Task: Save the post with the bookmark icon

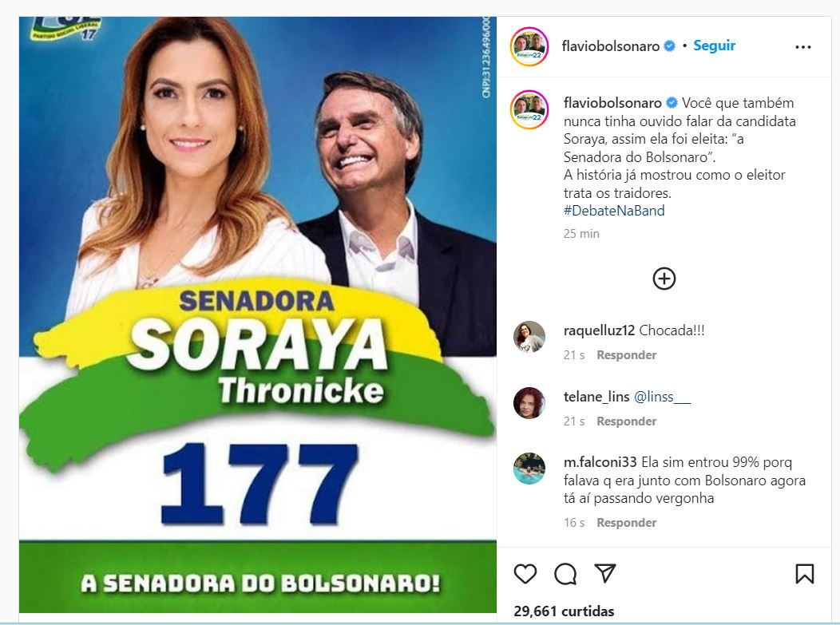Action: [805, 574]
